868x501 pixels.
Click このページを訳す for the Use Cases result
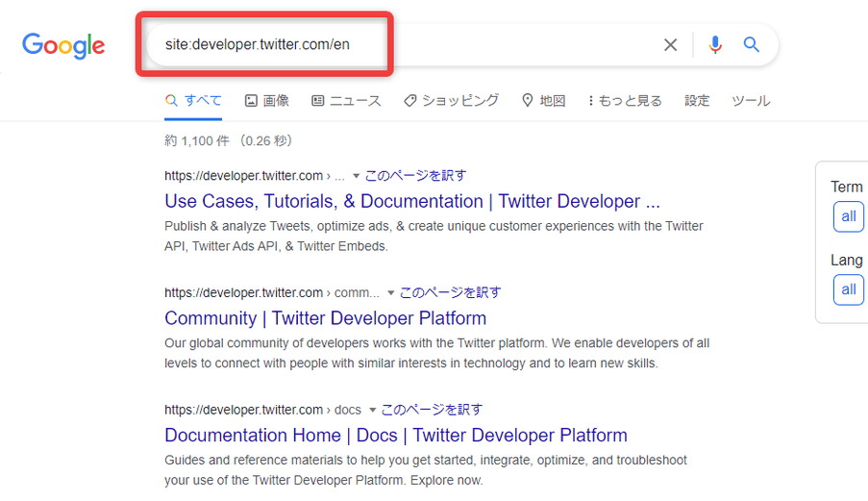click(415, 175)
